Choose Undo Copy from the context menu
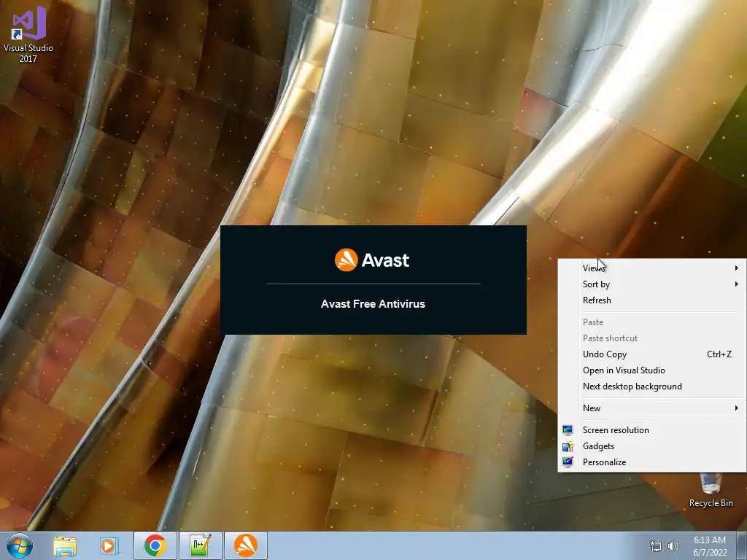 651,354
